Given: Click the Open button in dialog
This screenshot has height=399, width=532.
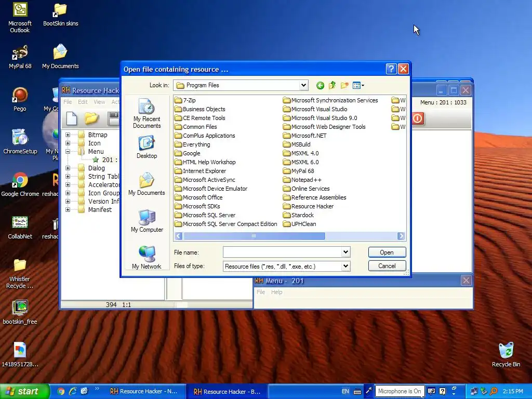Looking at the screenshot, I should [387, 252].
